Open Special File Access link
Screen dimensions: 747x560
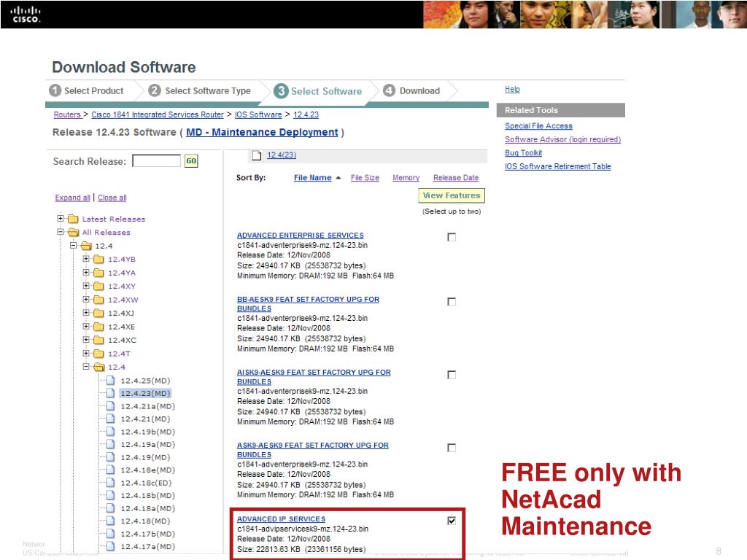coord(538,125)
